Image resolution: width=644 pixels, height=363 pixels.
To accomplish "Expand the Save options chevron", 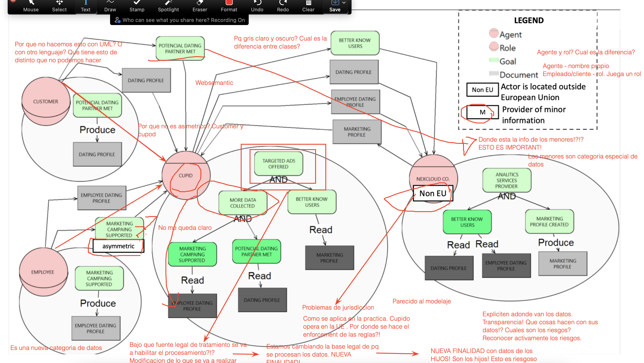I will (x=344, y=2).
